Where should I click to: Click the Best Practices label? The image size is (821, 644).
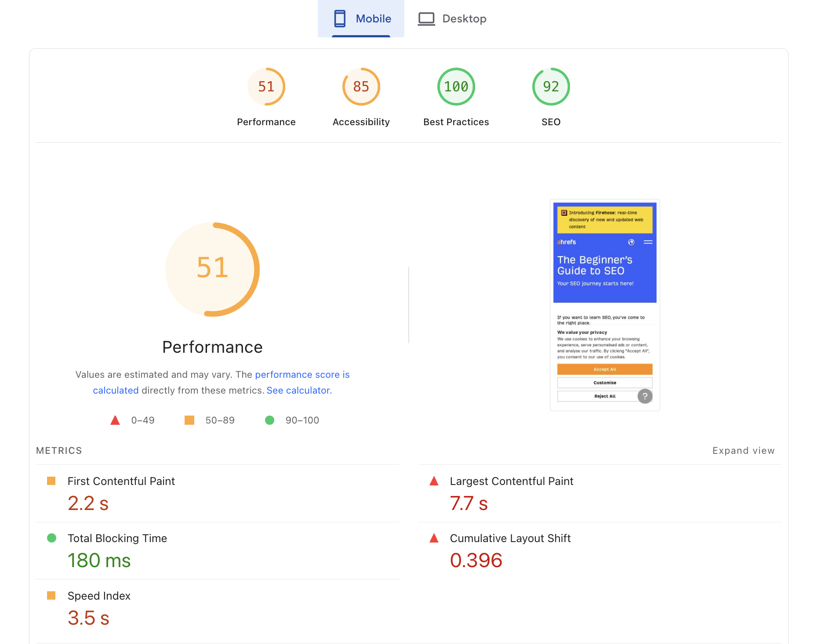(456, 122)
